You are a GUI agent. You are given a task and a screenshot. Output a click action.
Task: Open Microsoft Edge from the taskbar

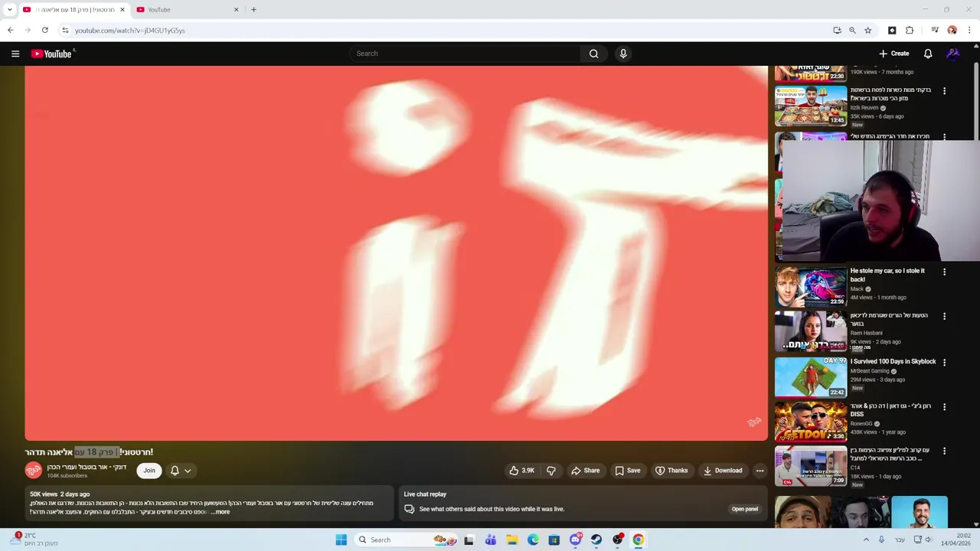coord(533,540)
